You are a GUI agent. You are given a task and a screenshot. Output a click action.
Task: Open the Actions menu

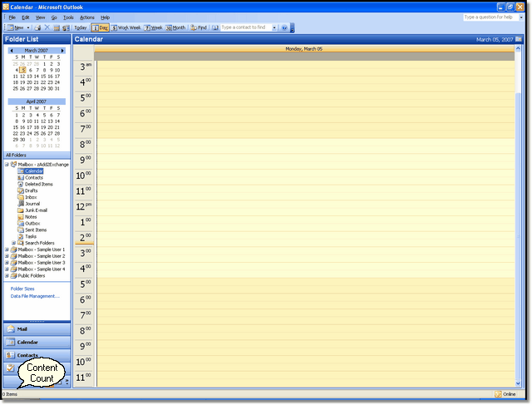[x=87, y=17]
